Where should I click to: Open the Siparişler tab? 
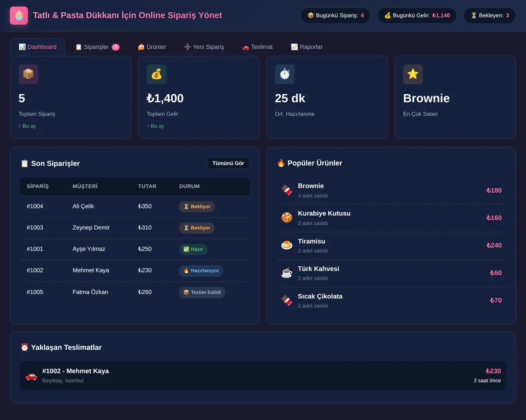click(97, 47)
